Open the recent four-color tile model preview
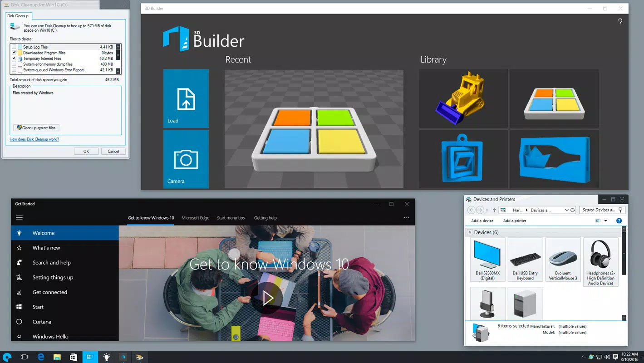This screenshot has height=363, width=644. pos(314,129)
